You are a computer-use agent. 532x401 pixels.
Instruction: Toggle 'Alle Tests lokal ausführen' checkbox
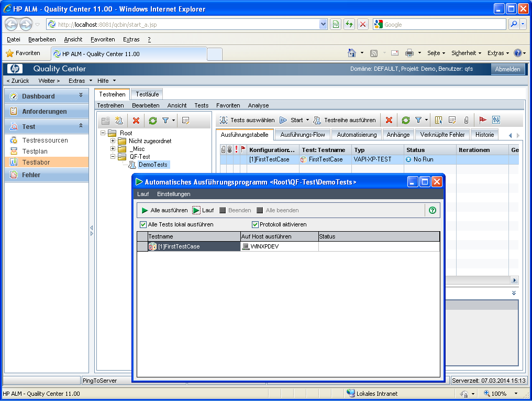pyautogui.click(x=143, y=224)
